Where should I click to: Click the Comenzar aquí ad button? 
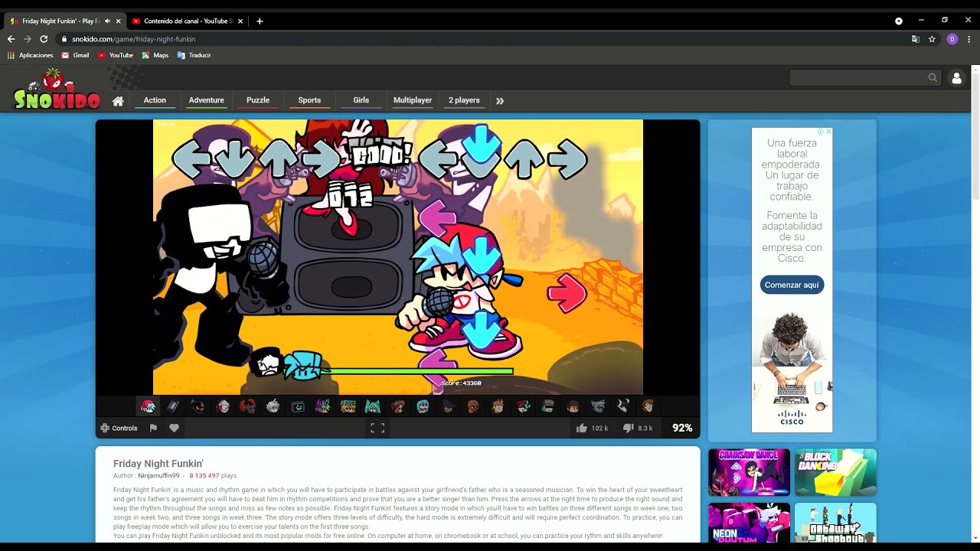coord(792,285)
